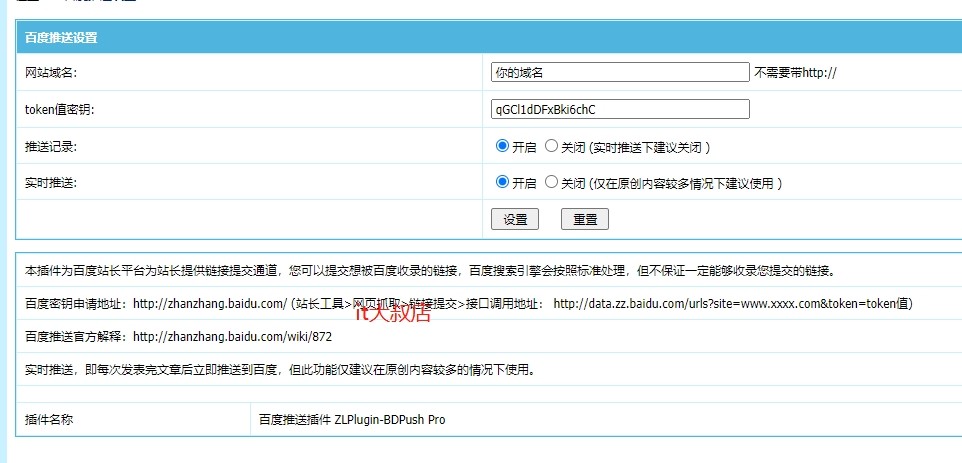Screen dimensions: 962x463
Task: Click the 网站域名 input field
Action: tap(620, 72)
